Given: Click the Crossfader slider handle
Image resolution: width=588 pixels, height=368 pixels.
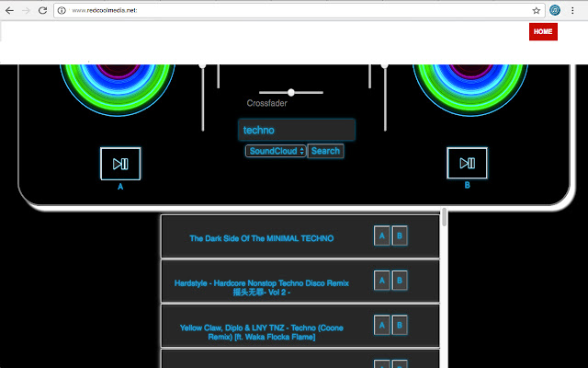Looking at the screenshot, I should point(291,92).
